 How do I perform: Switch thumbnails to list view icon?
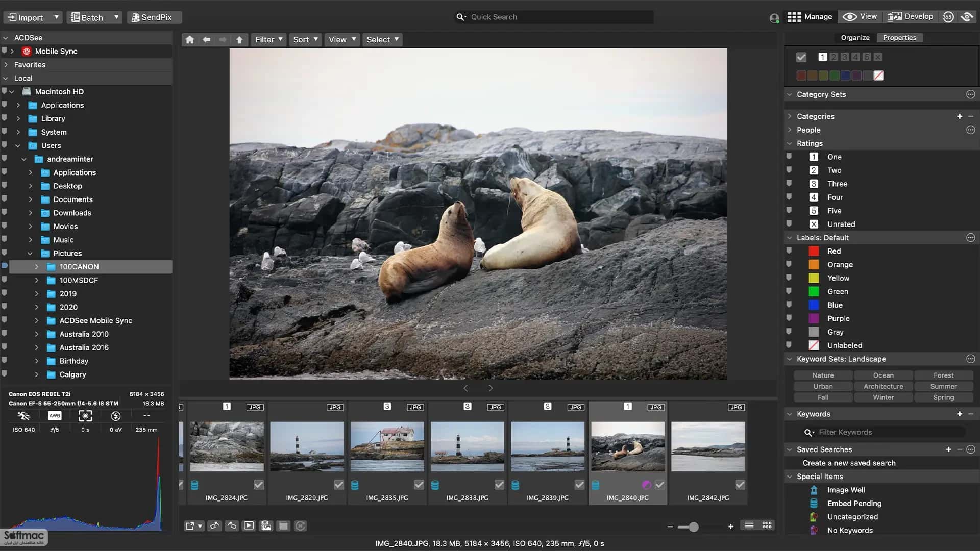point(749,525)
